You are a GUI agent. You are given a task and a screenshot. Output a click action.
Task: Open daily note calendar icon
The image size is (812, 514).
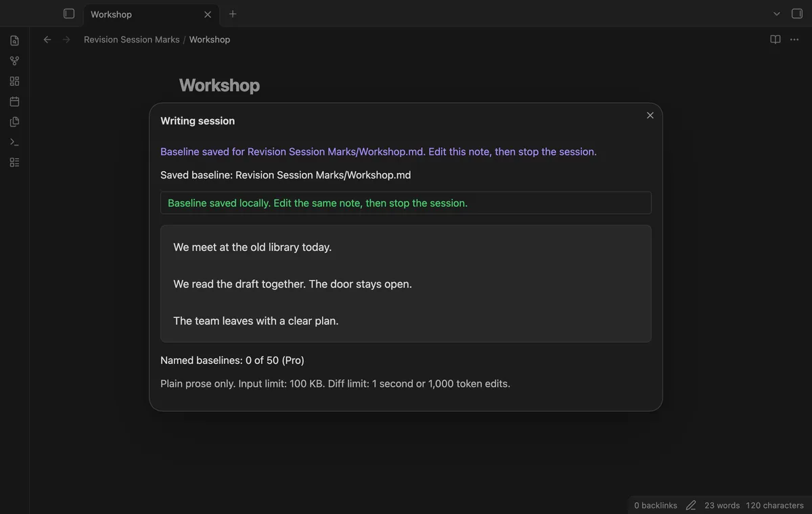click(14, 101)
